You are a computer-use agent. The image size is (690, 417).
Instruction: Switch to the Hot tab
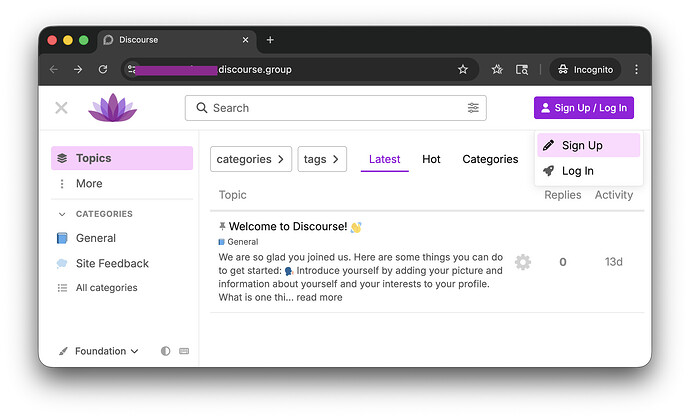click(431, 159)
